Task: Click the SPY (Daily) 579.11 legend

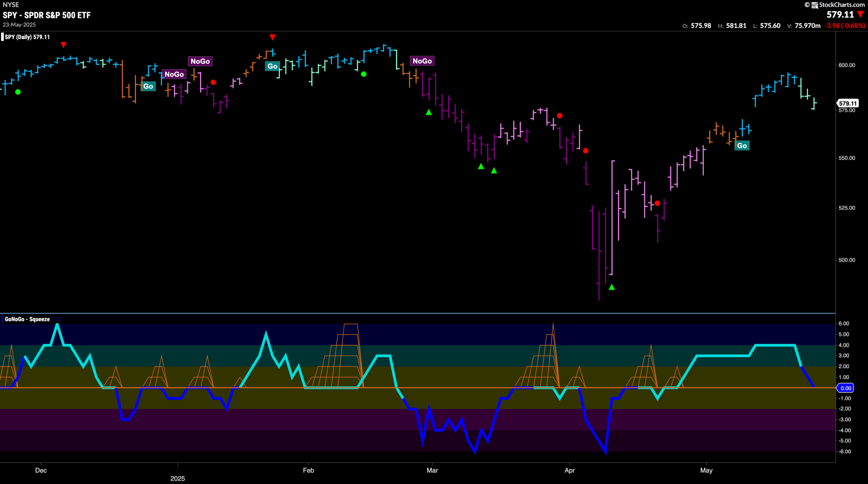Action: pyautogui.click(x=27, y=37)
